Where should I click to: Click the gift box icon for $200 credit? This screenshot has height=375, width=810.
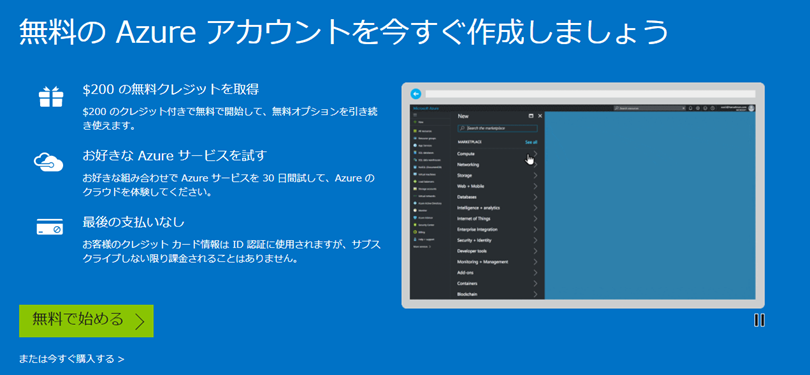[x=51, y=97]
